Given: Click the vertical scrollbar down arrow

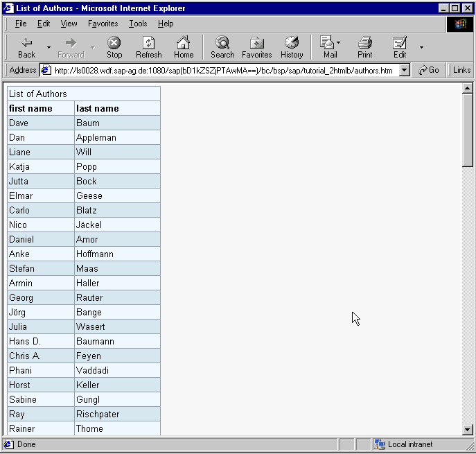Looking at the screenshot, I should 468,430.
